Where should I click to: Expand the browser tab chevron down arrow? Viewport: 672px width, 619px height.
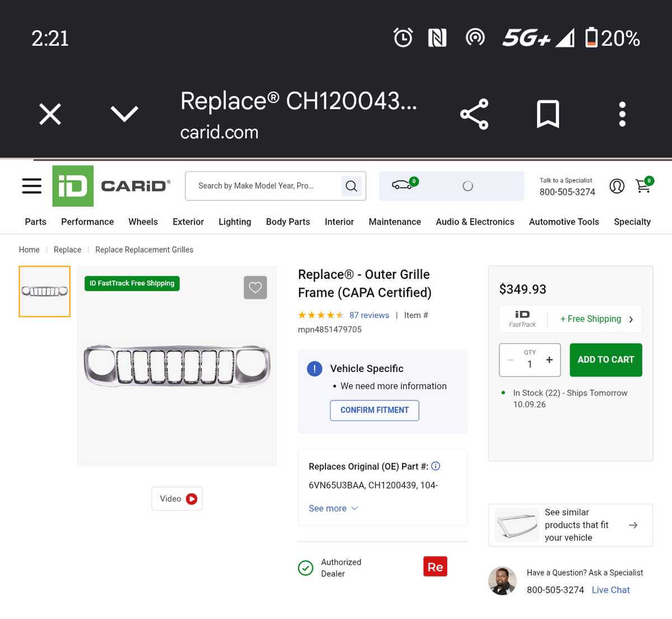coord(124,114)
